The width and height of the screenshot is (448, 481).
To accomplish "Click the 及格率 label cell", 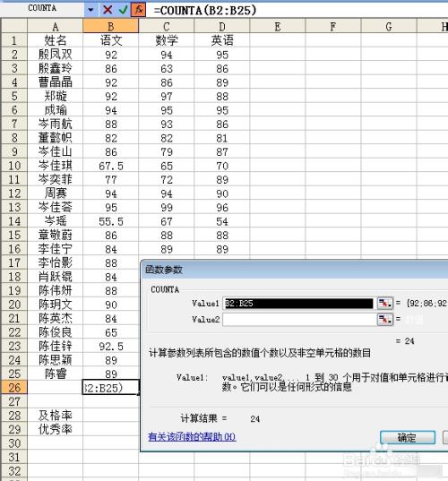I will (x=56, y=416).
